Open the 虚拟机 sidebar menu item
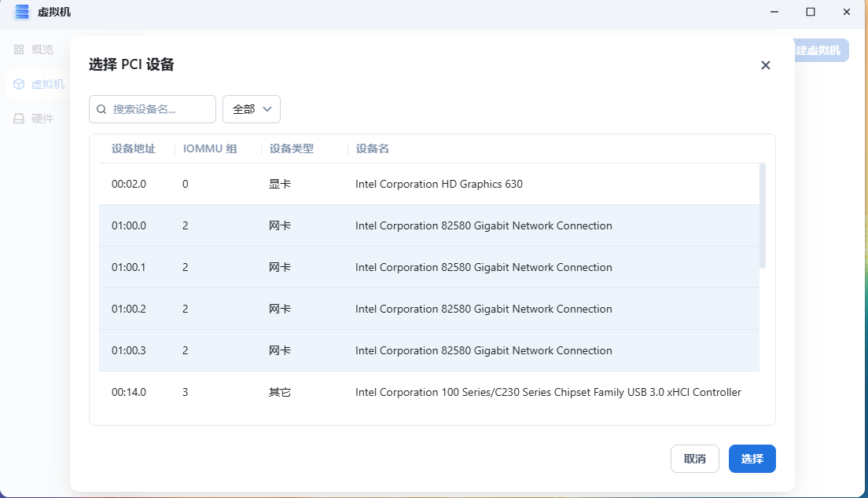 click(x=39, y=84)
